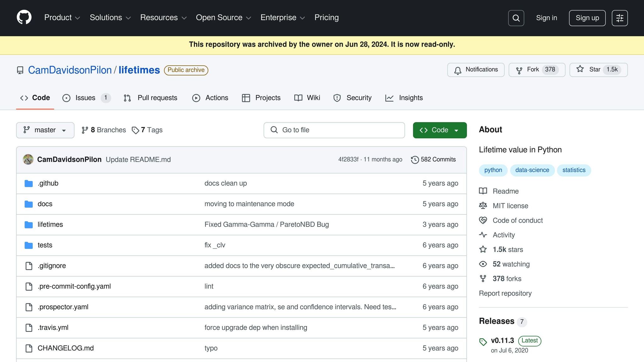Click the watching eye icon
This screenshot has width=644, height=362.
(x=483, y=264)
